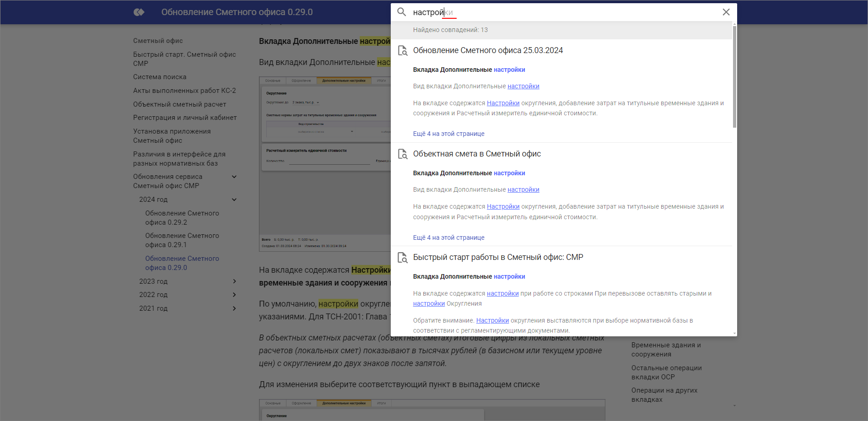Clear search with the X icon
This screenshot has height=421, width=868.
click(x=726, y=12)
